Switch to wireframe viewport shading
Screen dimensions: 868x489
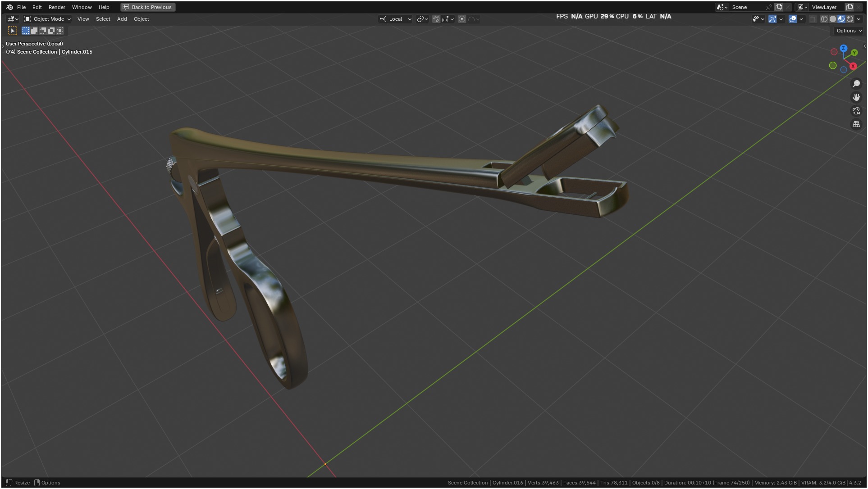tap(824, 19)
